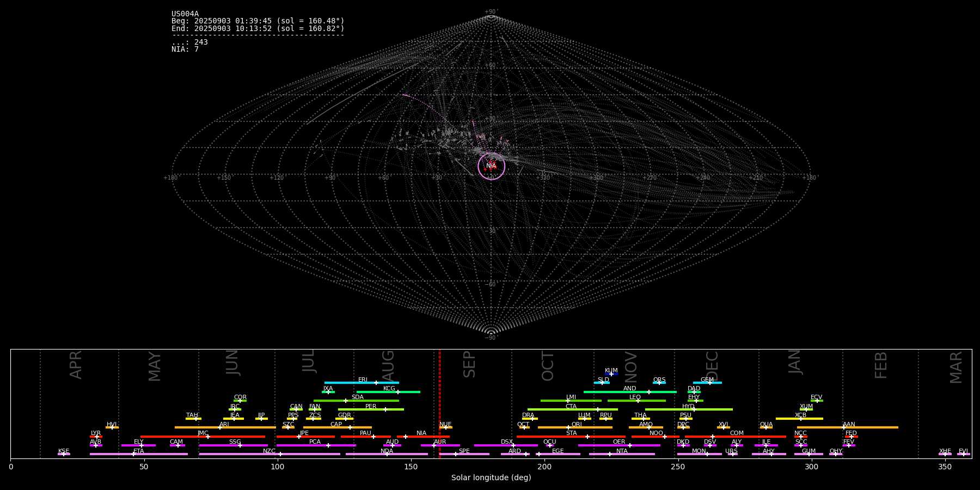
Task: Select the DRA shower label
Action: click(528, 415)
